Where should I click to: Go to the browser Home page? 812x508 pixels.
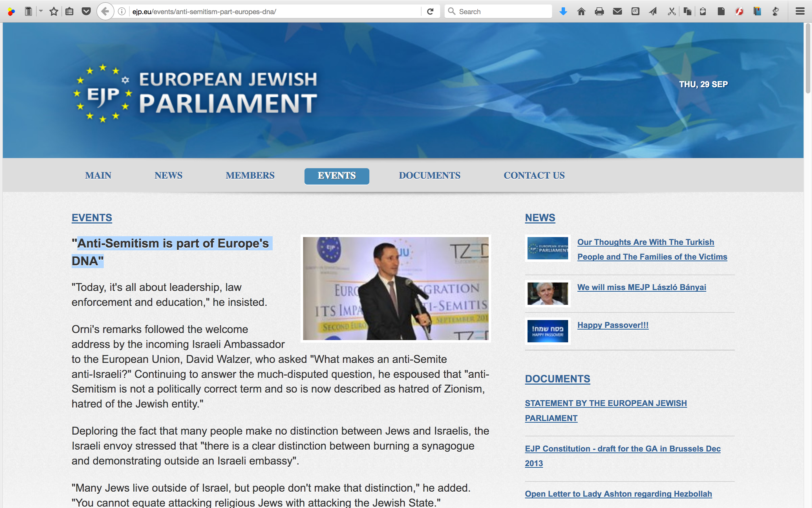point(581,12)
